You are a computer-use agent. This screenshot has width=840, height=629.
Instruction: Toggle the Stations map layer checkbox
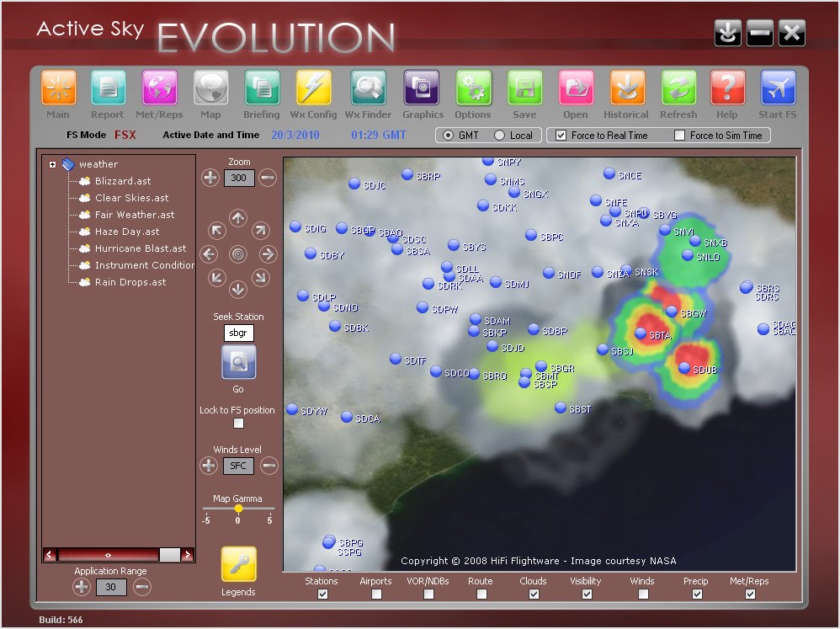322,594
